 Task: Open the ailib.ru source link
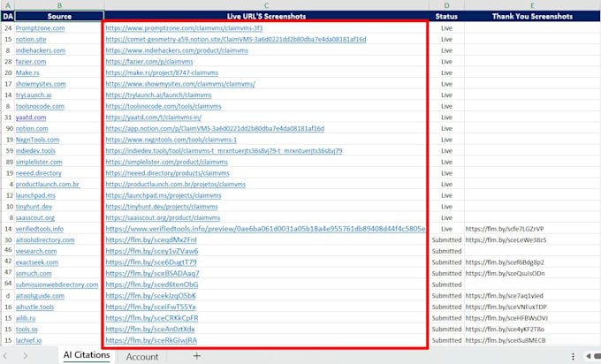pos(26,318)
